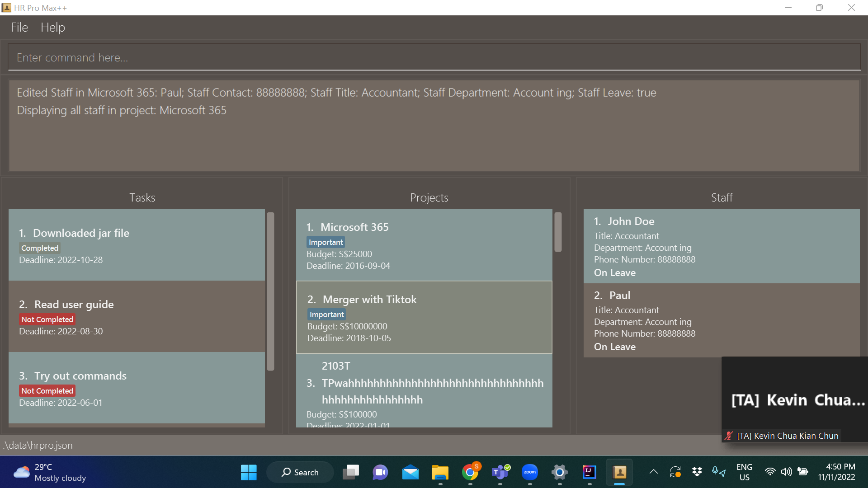Open the Task View icon
This screenshot has height=488, width=868.
(350, 472)
